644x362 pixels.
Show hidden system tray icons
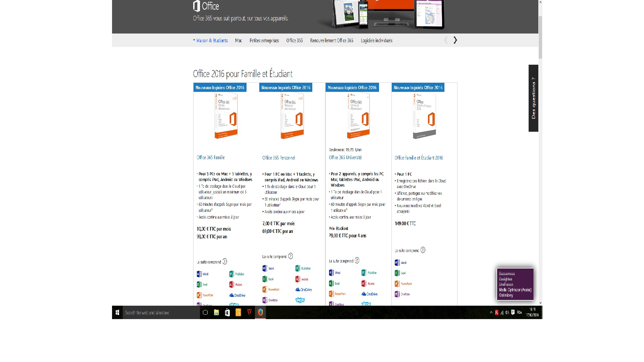click(x=491, y=312)
